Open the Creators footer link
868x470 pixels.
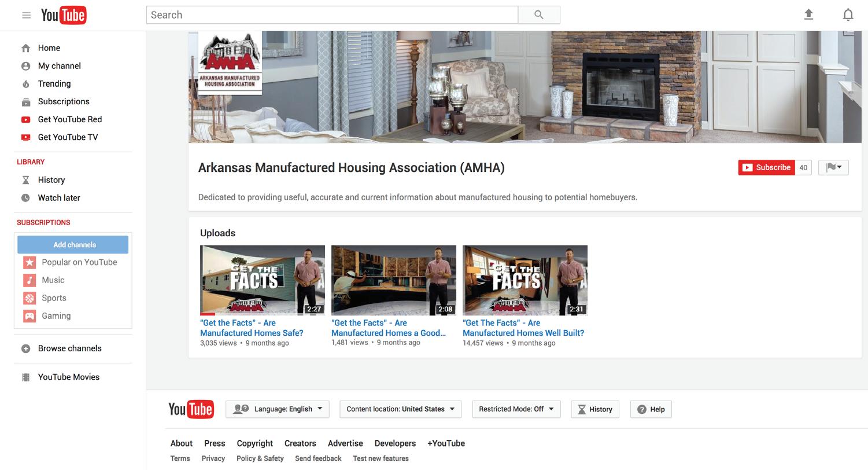pos(300,443)
